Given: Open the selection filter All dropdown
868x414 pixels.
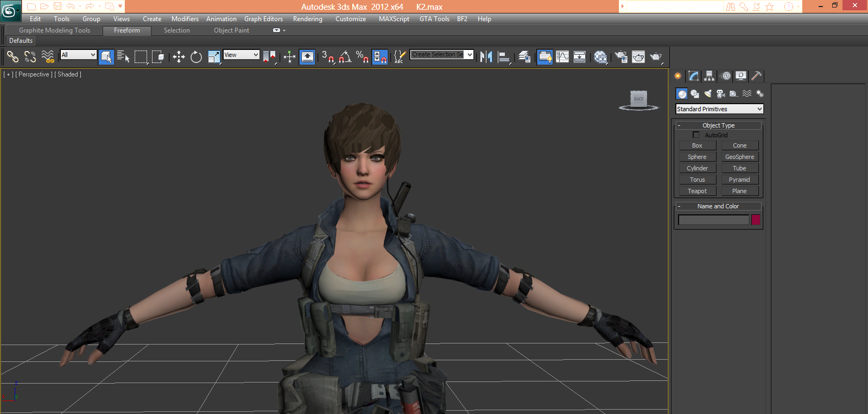Looking at the screenshot, I should (x=78, y=55).
